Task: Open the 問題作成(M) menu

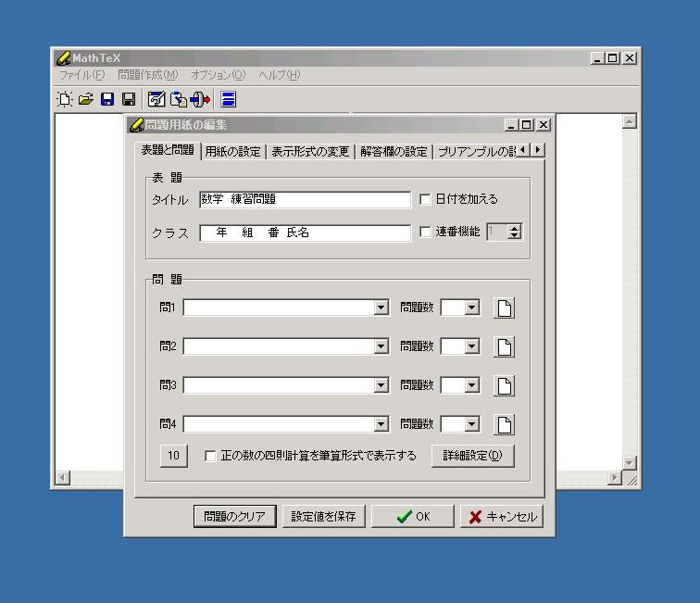Action: [148, 75]
